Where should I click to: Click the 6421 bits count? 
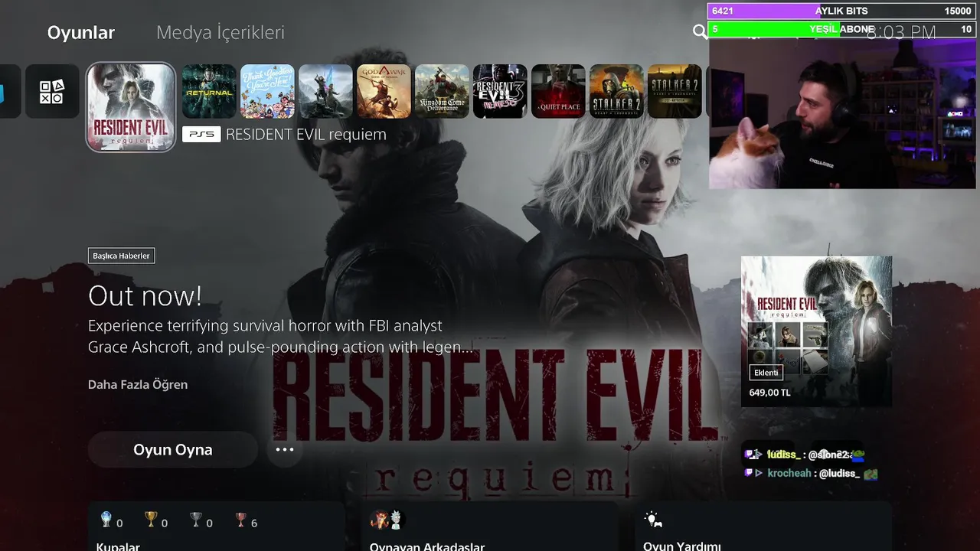point(723,11)
